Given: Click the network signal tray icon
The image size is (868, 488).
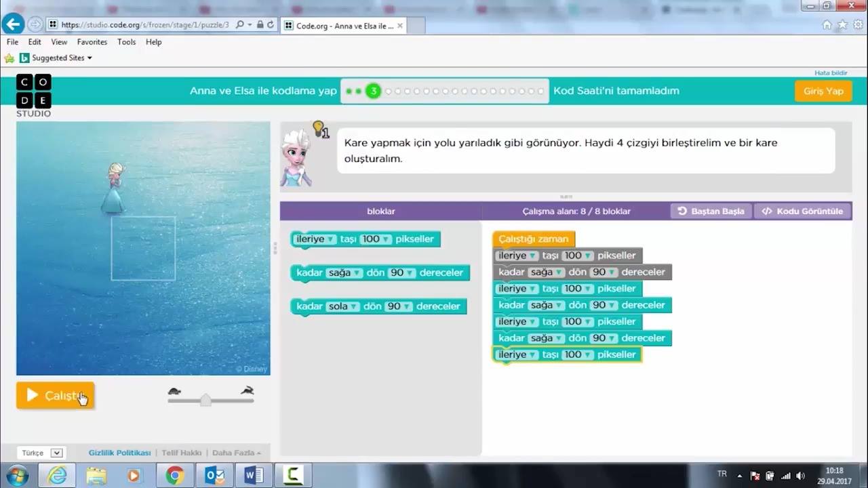Looking at the screenshot, I should [787, 476].
